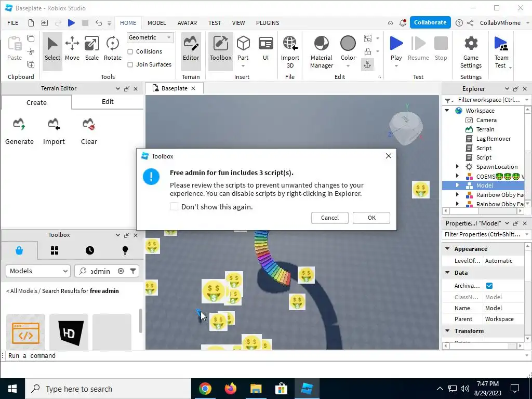Image resolution: width=532 pixels, height=399 pixels.
Task: Open Firefox from the taskbar
Action: click(230, 389)
